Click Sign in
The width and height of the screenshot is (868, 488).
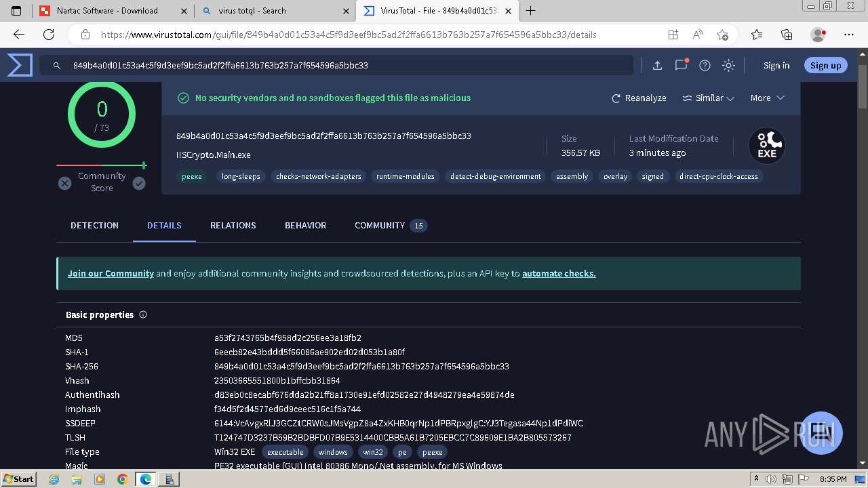pyautogui.click(x=776, y=65)
